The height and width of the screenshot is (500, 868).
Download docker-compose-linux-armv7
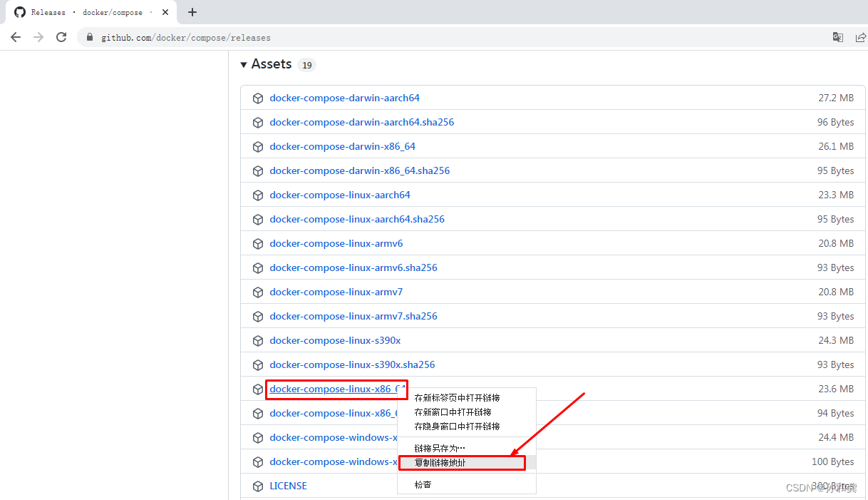[x=336, y=292]
